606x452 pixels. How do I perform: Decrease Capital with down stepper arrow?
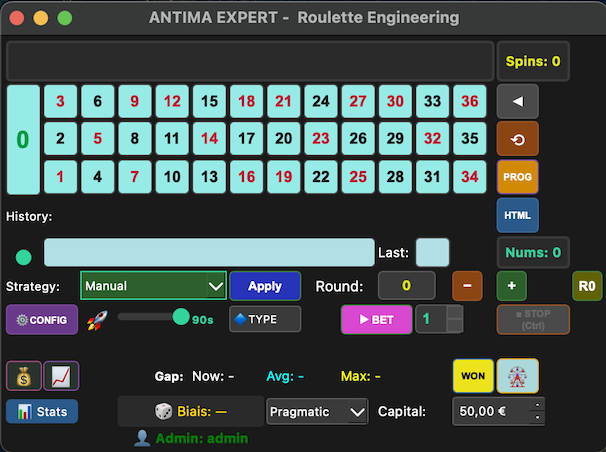(537, 418)
